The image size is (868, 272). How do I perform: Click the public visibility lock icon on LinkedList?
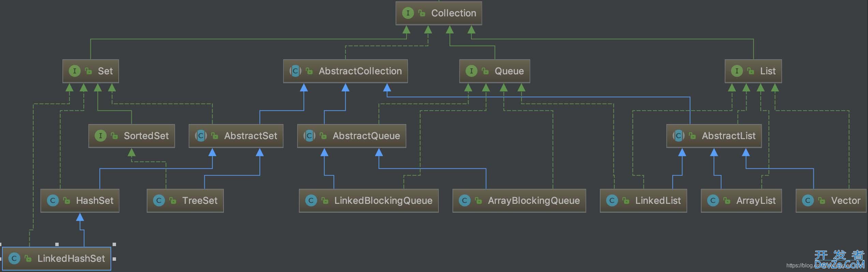626,200
